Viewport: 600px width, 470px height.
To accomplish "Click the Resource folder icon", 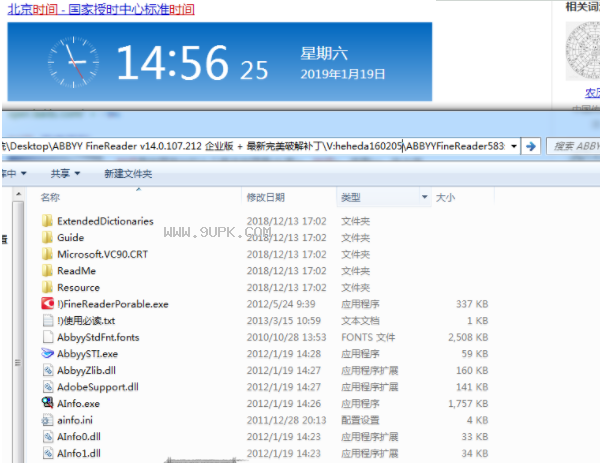I will (x=47, y=287).
